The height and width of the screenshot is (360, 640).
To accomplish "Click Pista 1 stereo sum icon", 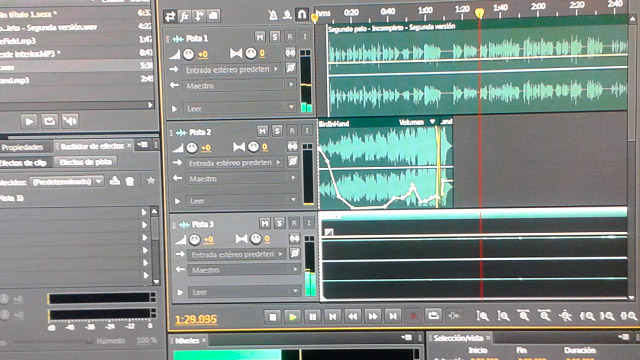I will point(290,53).
